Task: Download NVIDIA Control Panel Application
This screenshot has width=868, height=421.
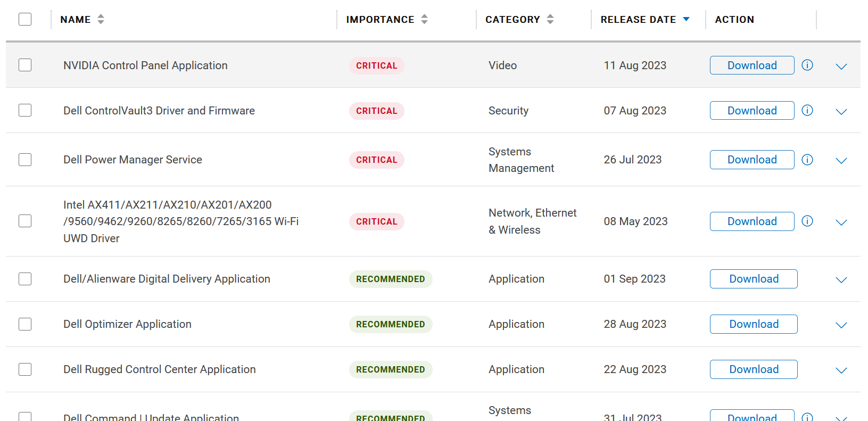Action: click(752, 65)
